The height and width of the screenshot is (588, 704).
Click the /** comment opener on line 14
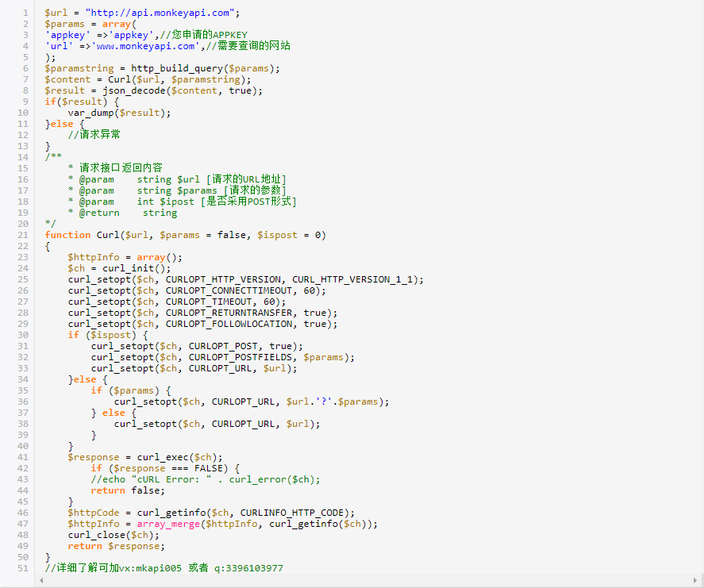click(x=53, y=157)
